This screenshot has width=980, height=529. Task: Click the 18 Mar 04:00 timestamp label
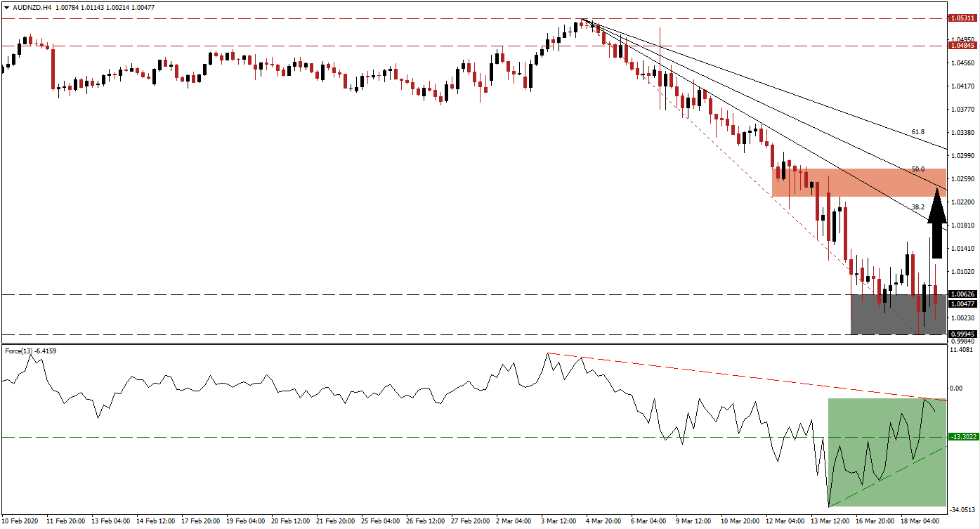[920, 522]
